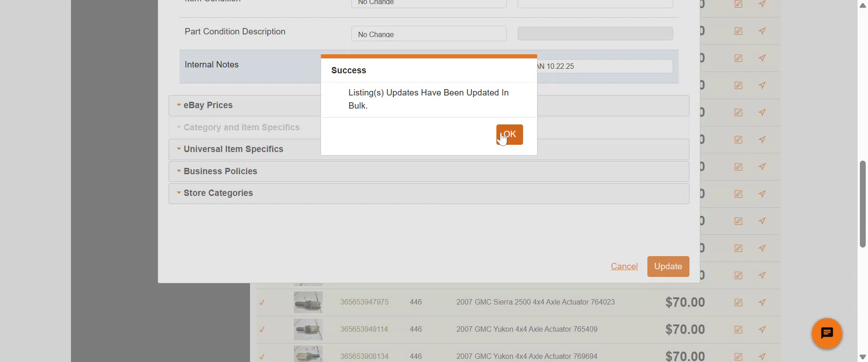Viewport: 868px width, 362px height.
Task: Click title '2007 GMC Yukon 4x4 Axle Actuator 765409'
Action: 527,329
